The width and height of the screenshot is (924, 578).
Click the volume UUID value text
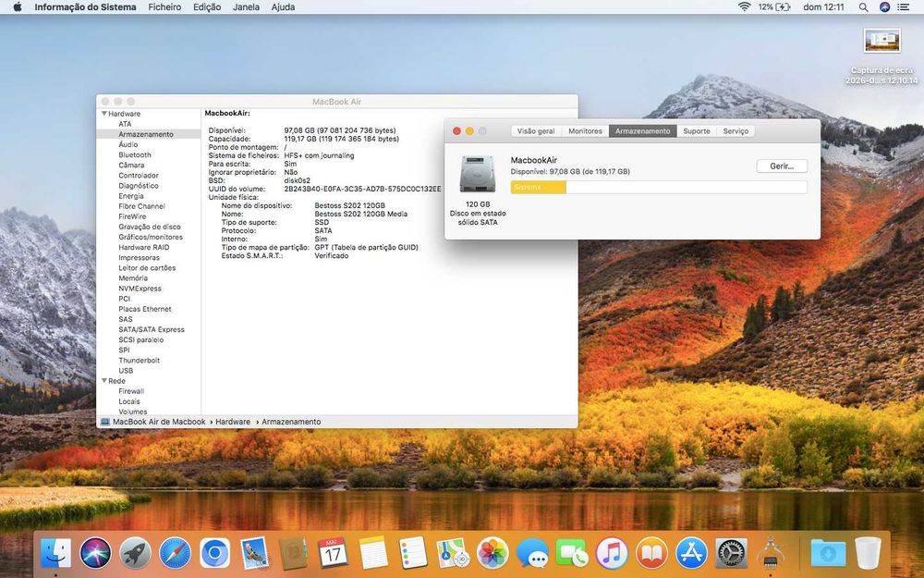pyautogui.click(x=362, y=189)
